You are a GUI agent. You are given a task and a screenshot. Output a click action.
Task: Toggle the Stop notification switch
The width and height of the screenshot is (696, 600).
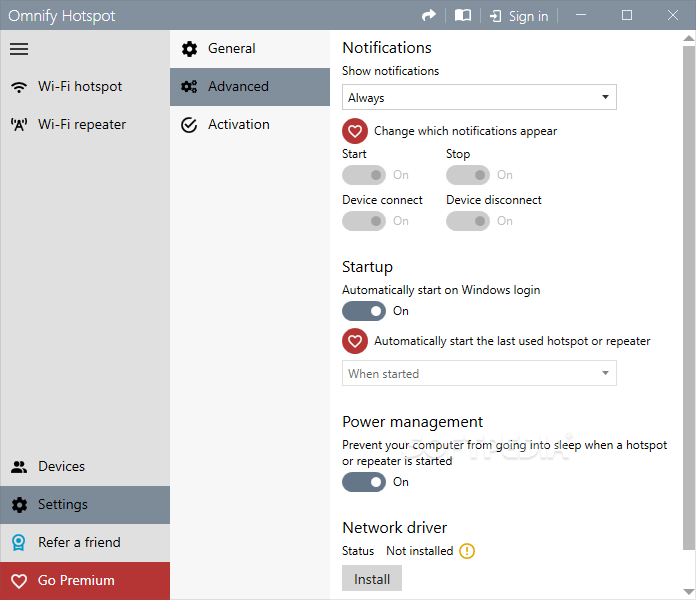tap(468, 175)
